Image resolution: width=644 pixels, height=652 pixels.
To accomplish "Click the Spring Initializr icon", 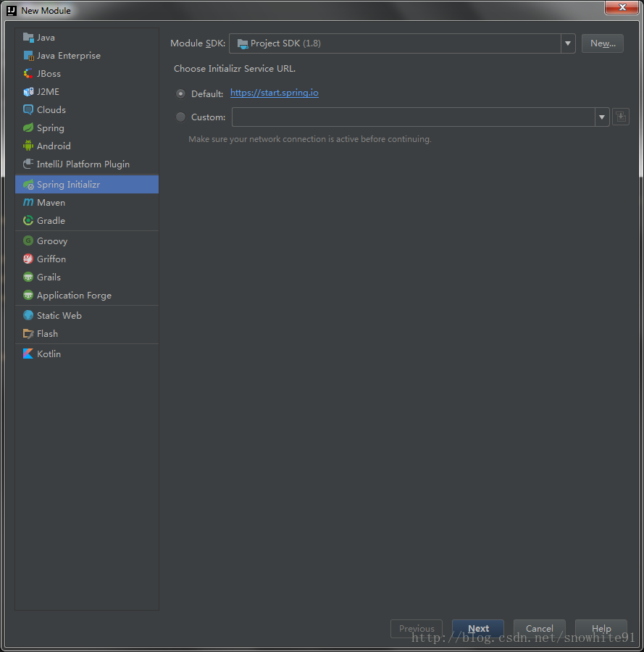I will [x=28, y=184].
